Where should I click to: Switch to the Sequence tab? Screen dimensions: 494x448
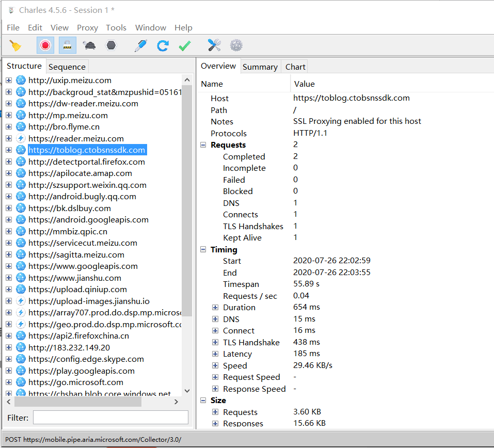(67, 67)
